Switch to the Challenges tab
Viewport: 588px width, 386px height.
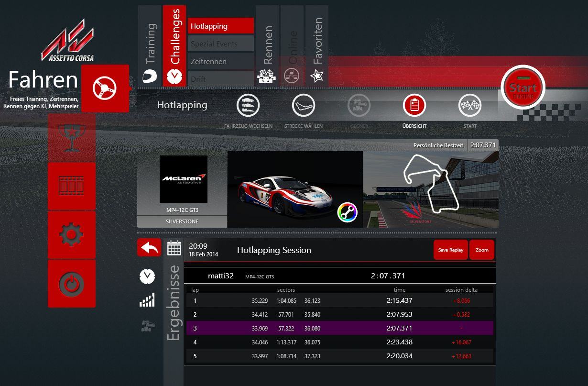click(174, 46)
